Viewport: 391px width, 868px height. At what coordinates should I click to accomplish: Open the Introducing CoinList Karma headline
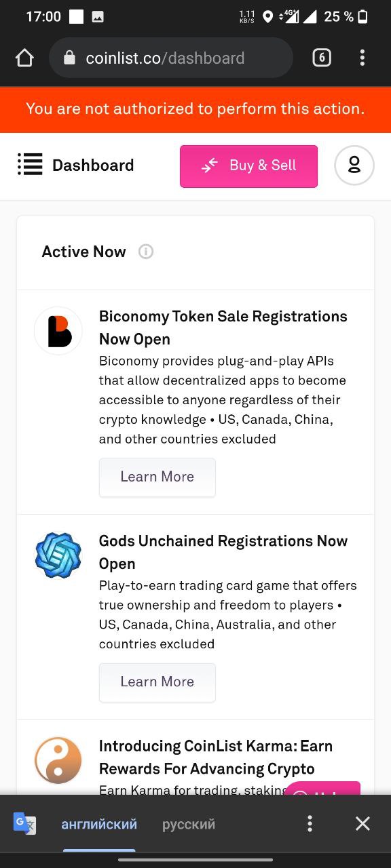tap(216, 757)
